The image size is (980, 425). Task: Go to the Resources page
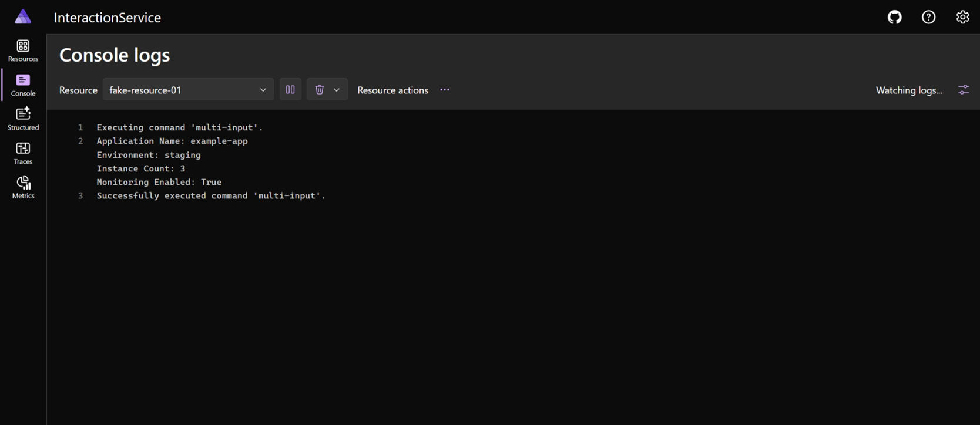coord(23,50)
